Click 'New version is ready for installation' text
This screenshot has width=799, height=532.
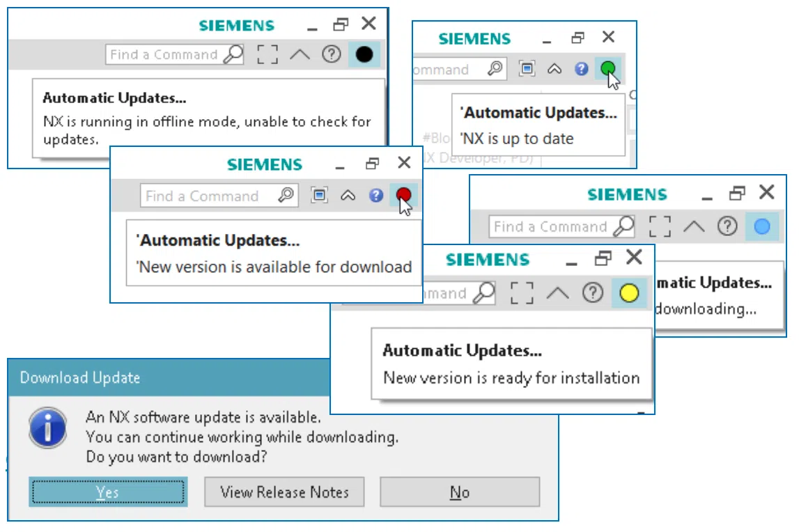click(511, 377)
